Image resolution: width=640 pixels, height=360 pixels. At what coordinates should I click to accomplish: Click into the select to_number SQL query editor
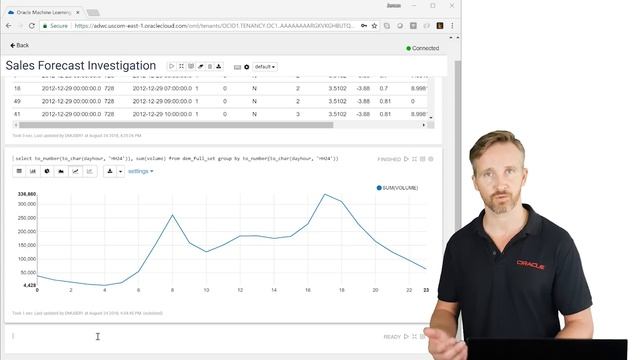tap(176, 158)
